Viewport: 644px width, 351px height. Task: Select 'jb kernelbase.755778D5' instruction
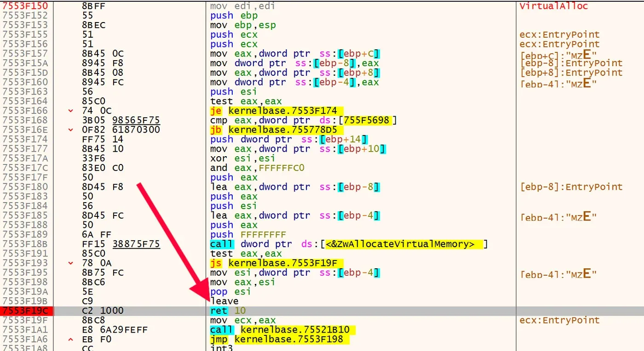pyautogui.click(x=276, y=130)
